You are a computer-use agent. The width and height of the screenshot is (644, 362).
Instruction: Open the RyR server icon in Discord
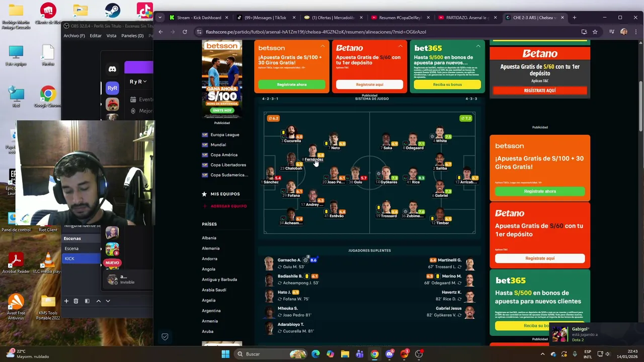pyautogui.click(x=112, y=88)
